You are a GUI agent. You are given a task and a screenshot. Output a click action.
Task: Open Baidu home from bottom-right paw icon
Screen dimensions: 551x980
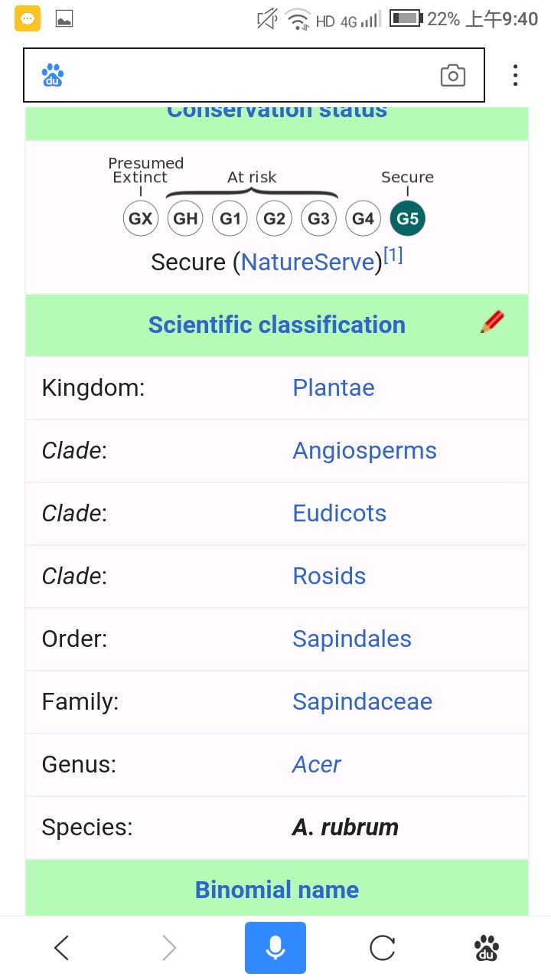coord(487,949)
